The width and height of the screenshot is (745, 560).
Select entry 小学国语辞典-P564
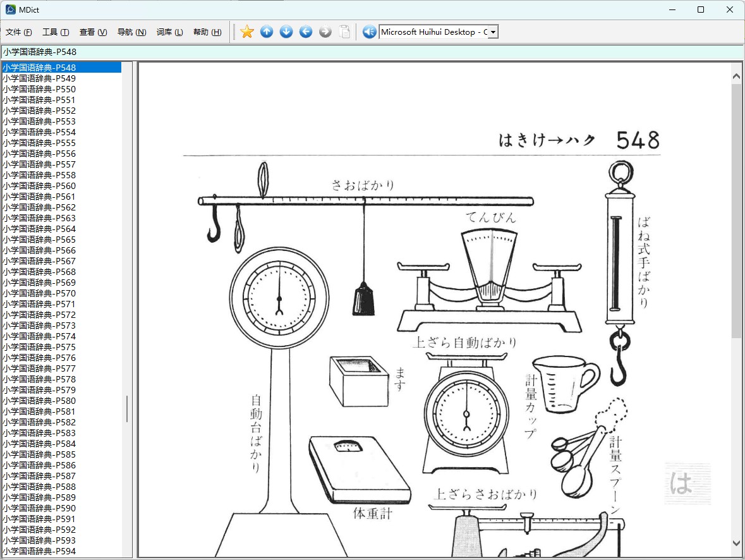(61, 229)
